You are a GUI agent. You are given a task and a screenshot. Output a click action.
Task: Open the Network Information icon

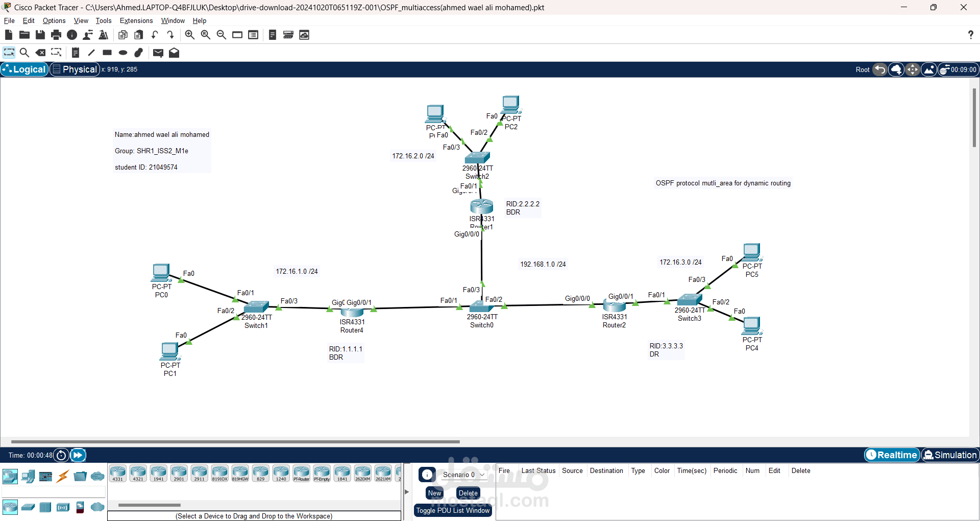coord(72,35)
